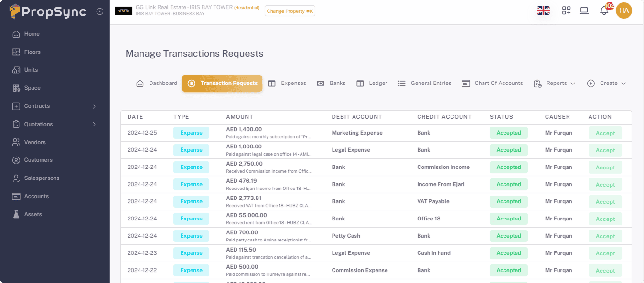
Task: Click the Cash in hand cell
Action: [434, 253]
